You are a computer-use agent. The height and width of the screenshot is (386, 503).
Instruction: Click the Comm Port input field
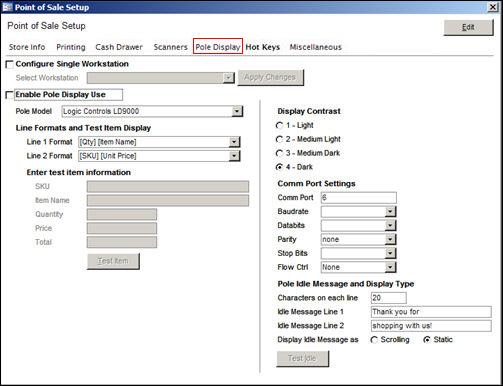pyautogui.click(x=359, y=198)
